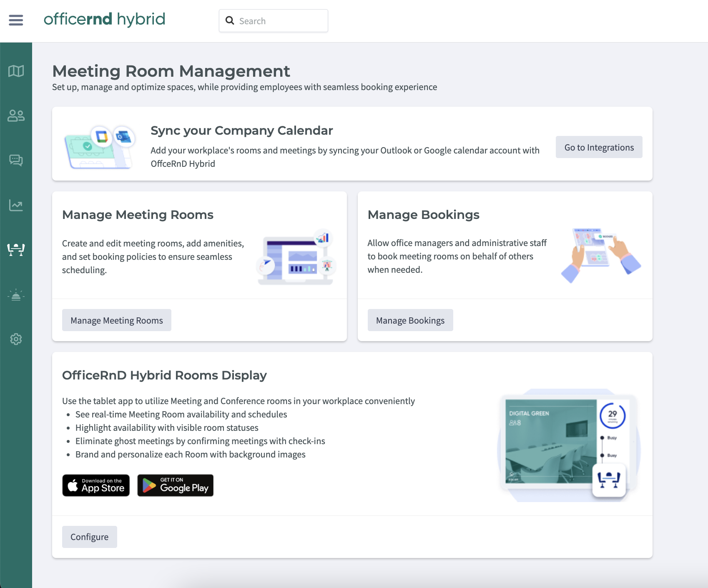
Task: Open the chat messages sidebar icon
Action: point(16,160)
